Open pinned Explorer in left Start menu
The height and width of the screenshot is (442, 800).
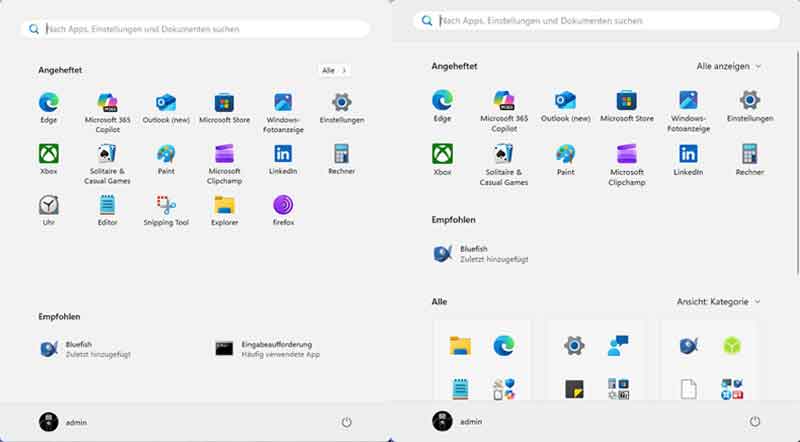pos(224,210)
